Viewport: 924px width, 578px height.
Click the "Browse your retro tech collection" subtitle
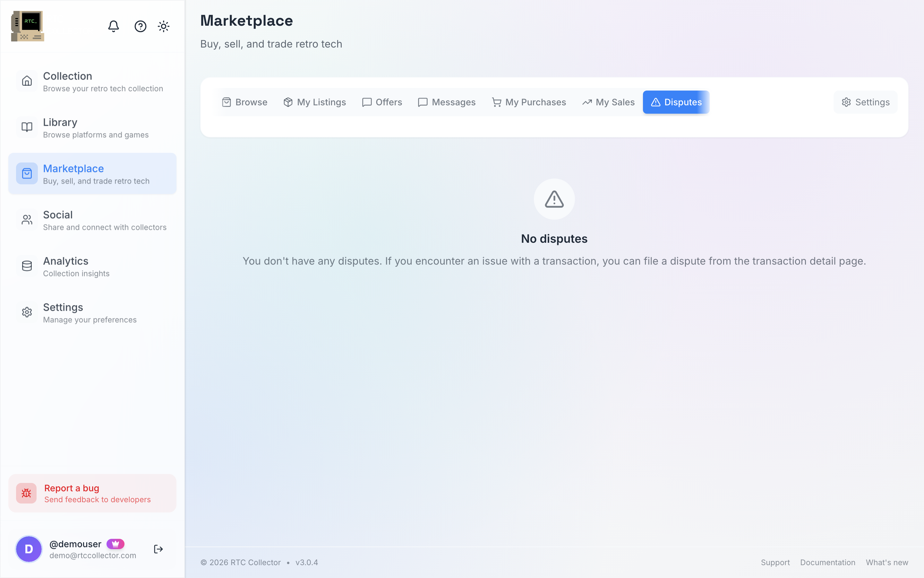(103, 89)
